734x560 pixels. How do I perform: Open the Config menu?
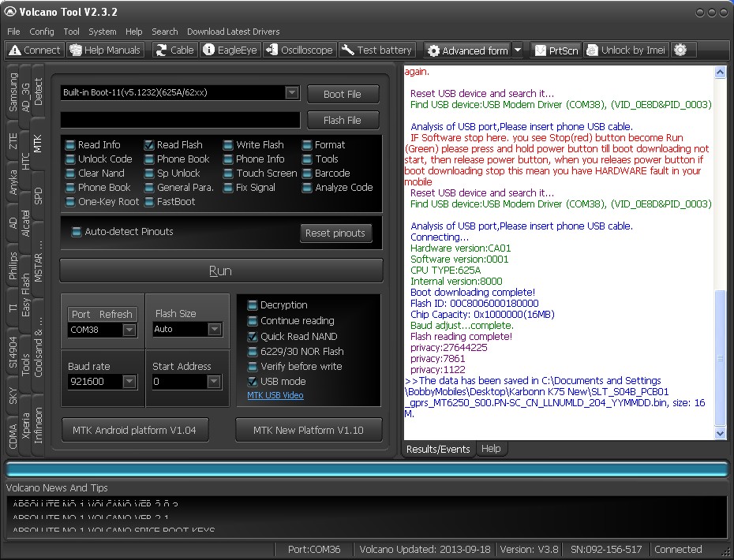[x=42, y=32]
